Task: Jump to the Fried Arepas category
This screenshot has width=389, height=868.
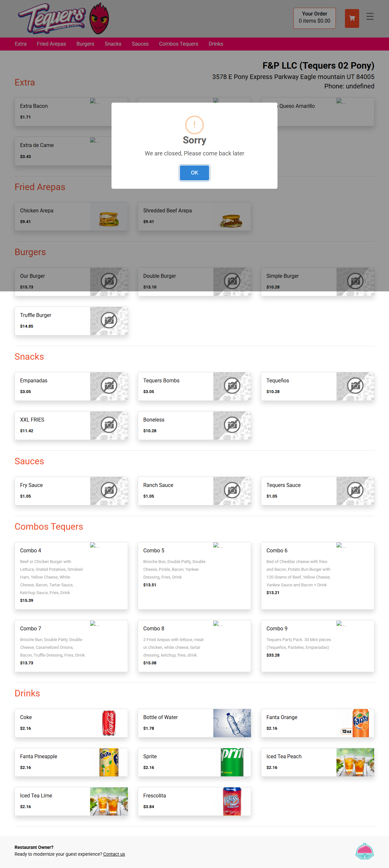Action: 51,44
